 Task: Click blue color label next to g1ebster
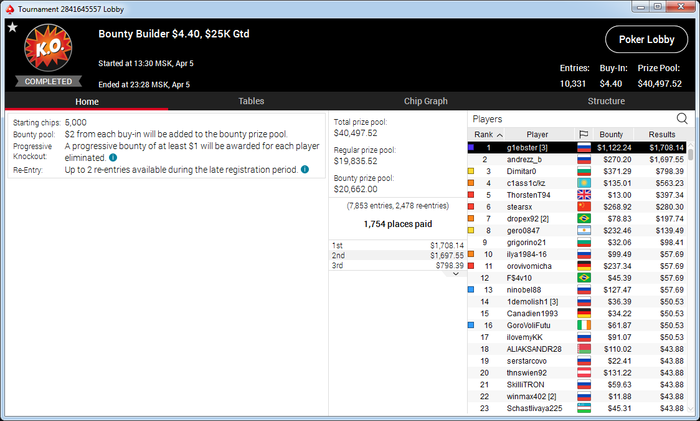point(471,147)
